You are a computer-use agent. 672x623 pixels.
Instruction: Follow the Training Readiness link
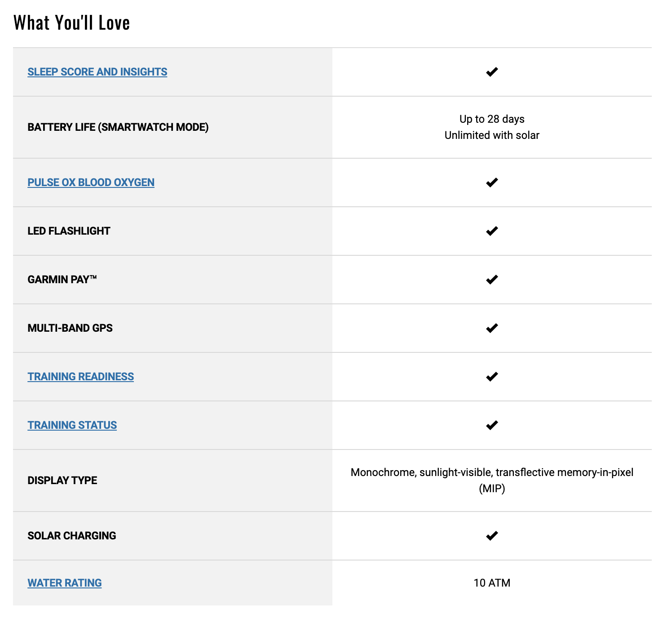(80, 377)
